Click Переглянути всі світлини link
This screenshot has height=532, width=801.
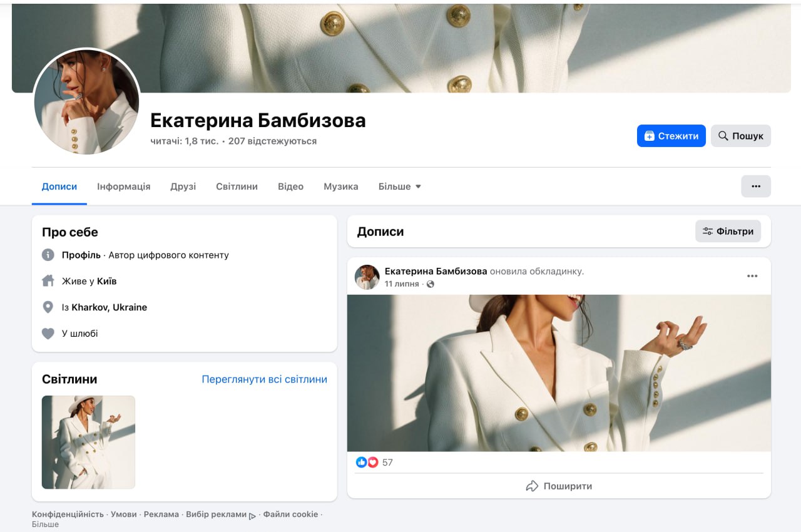click(x=264, y=379)
